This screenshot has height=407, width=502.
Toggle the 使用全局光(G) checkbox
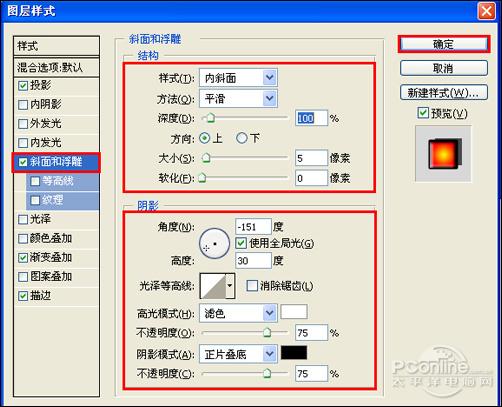coord(241,243)
